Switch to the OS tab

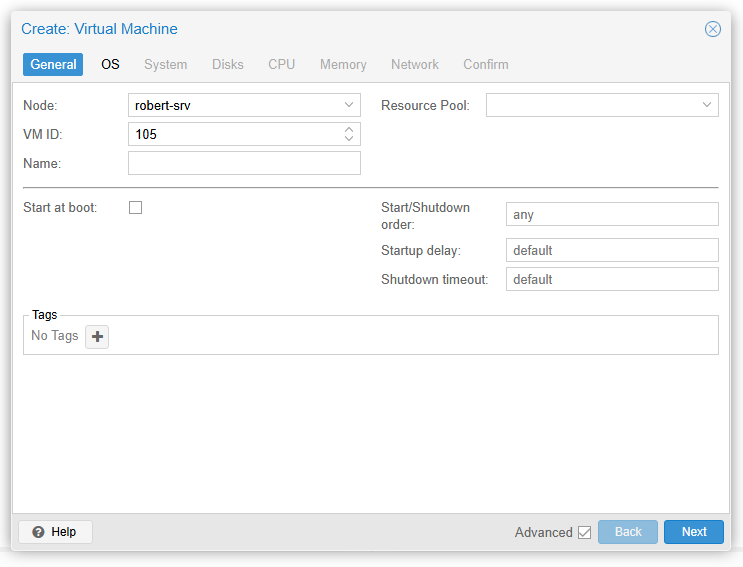click(x=110, y=64)
